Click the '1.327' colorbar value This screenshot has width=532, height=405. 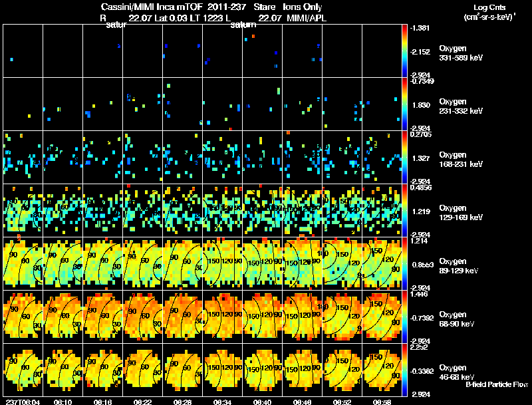[421, 158]
